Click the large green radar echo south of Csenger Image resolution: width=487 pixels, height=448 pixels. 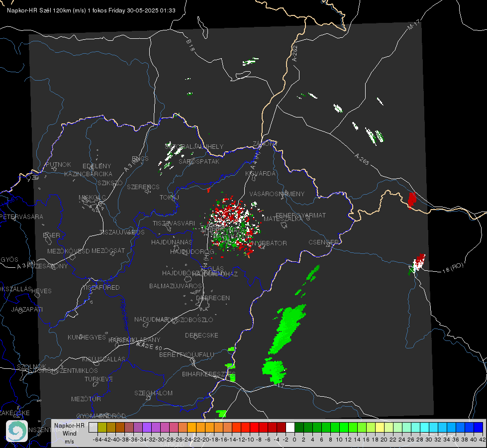click(288, 329)
